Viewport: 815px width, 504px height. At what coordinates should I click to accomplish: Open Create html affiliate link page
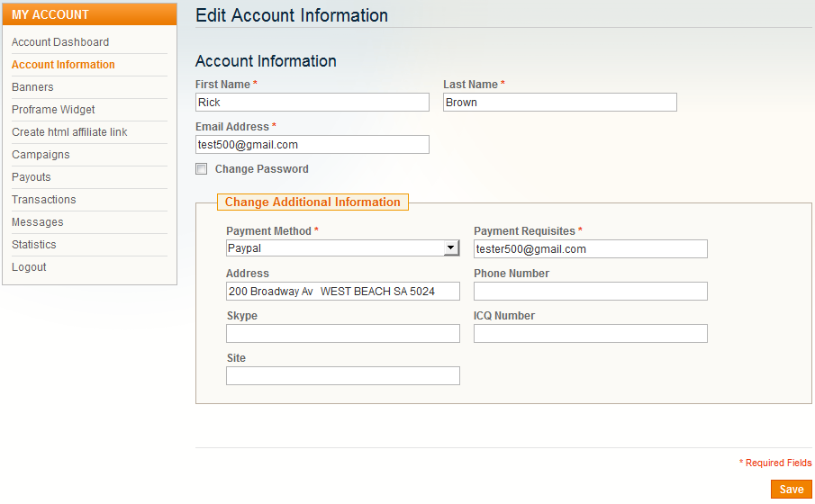(69, 132)
